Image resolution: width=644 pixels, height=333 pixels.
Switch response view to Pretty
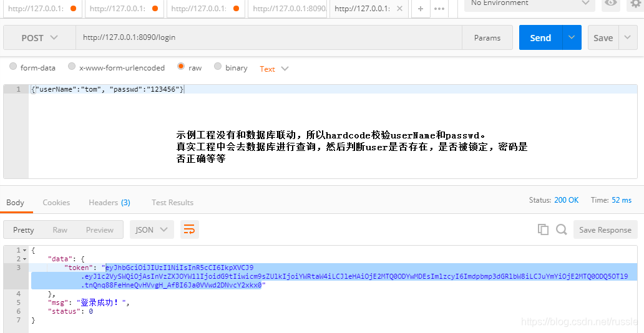[24, 229]
